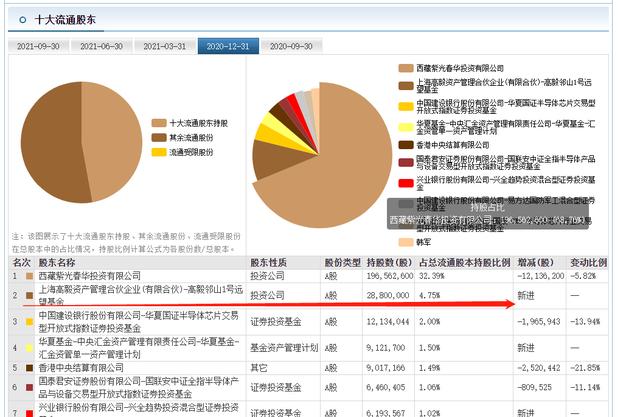Click the active 2020-12-31 tab
Screen dimensions: 640x417
(x=228, y=46)
